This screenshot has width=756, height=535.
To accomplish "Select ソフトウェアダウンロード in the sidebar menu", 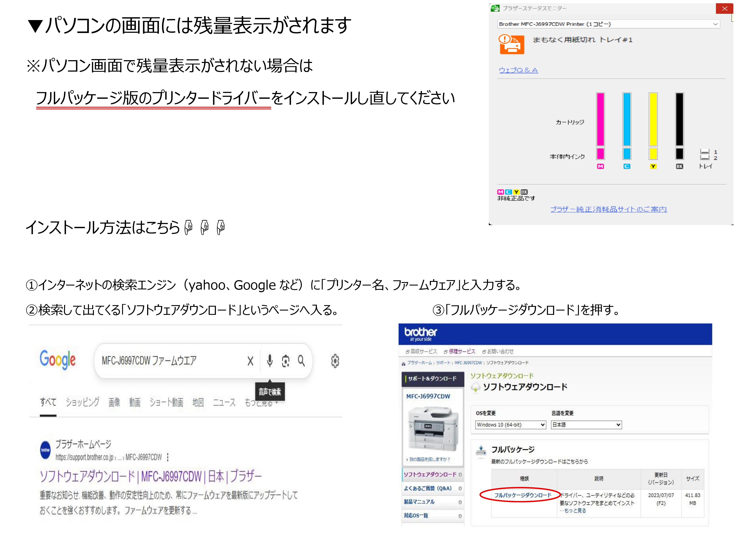I will coord(433,474).
